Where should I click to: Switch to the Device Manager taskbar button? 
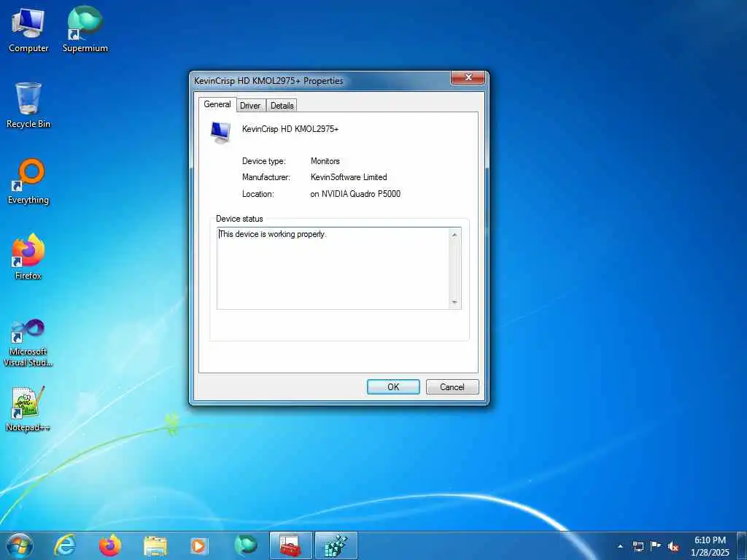point(336,545)
